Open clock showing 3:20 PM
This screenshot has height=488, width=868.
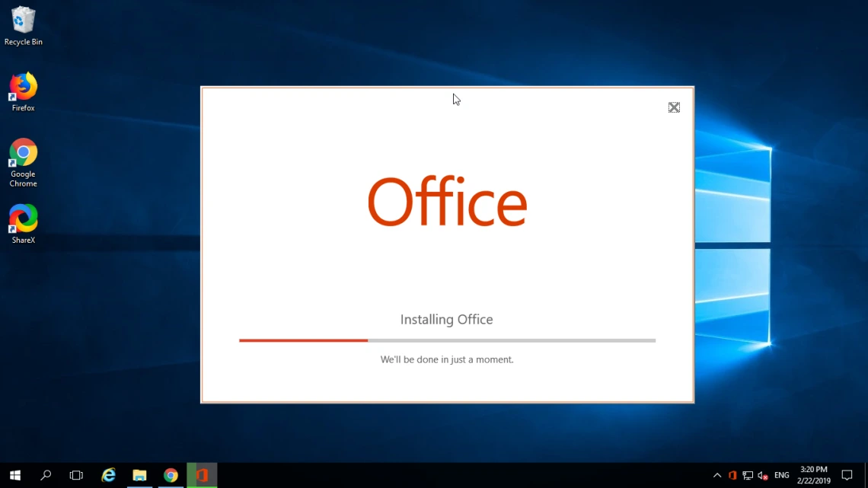click(814, 475)
